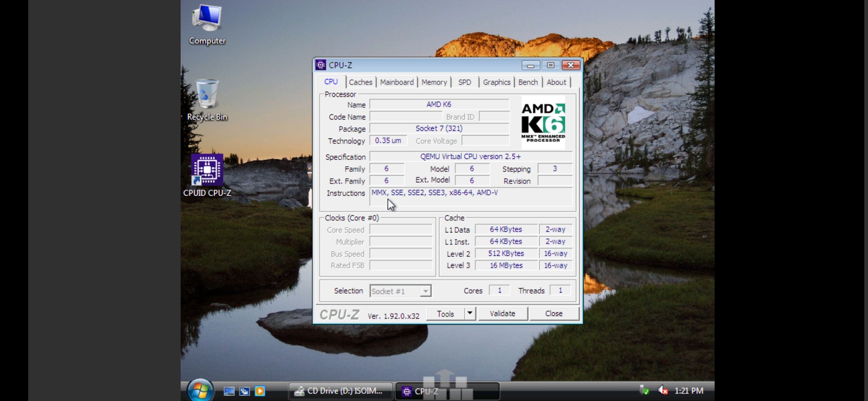Switch to the Caches tab
Image resolution: width=868 pixels, height=401 pixels.
(361, 82)
